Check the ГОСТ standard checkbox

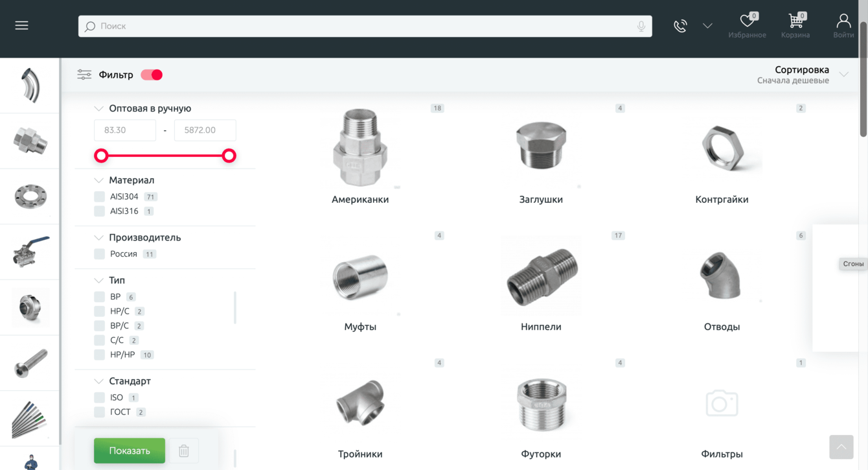click(x=100, y=412)
